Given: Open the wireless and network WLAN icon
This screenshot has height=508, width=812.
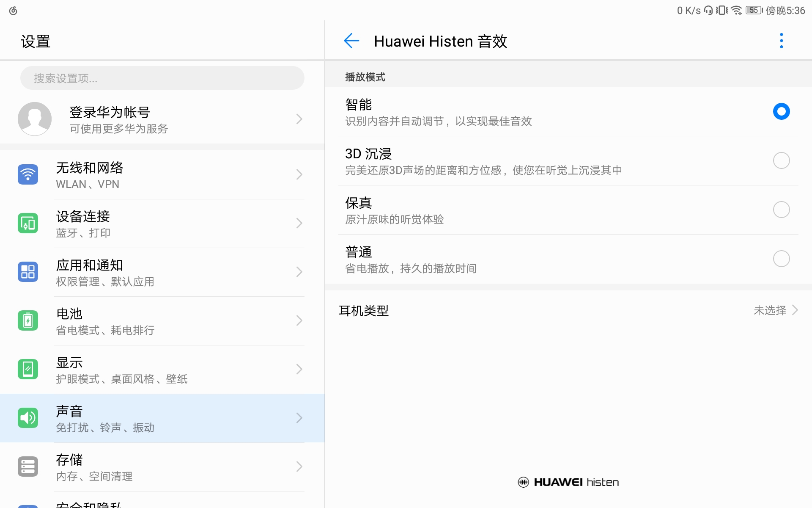Looking at the screenshot, I should click(x=28, y=174).
